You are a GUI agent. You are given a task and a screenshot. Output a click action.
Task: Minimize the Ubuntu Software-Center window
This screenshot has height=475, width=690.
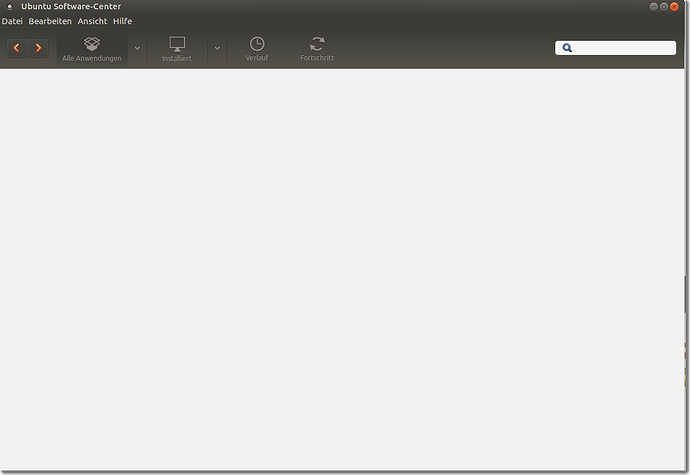(653, 7)
